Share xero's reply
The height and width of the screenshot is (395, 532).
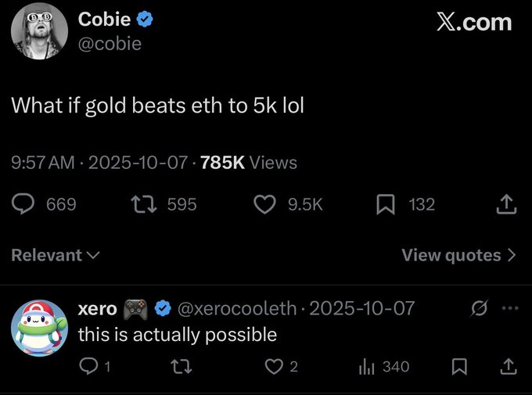[508, 365]
